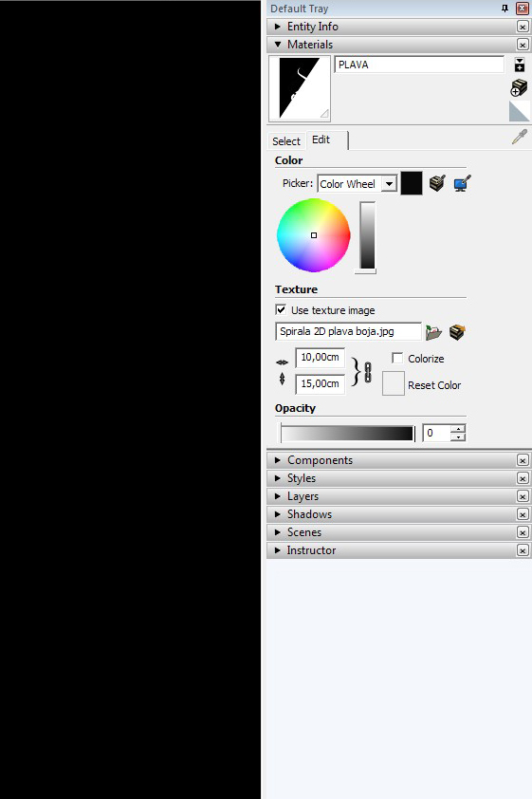Click the Match Color on Screen icon
This screenshot has width=532, height=799.
[x=462, y=183]
